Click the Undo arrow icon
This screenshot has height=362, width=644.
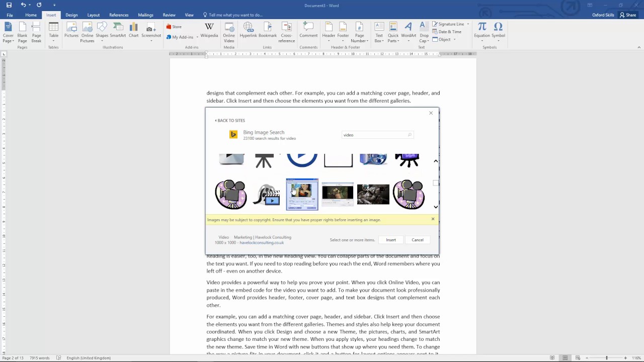click(23, 5)
